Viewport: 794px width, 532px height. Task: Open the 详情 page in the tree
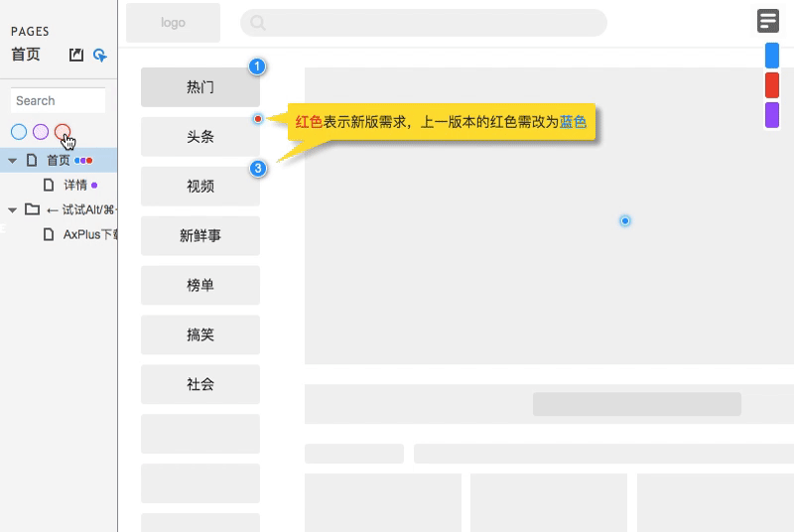pos(74,185)
